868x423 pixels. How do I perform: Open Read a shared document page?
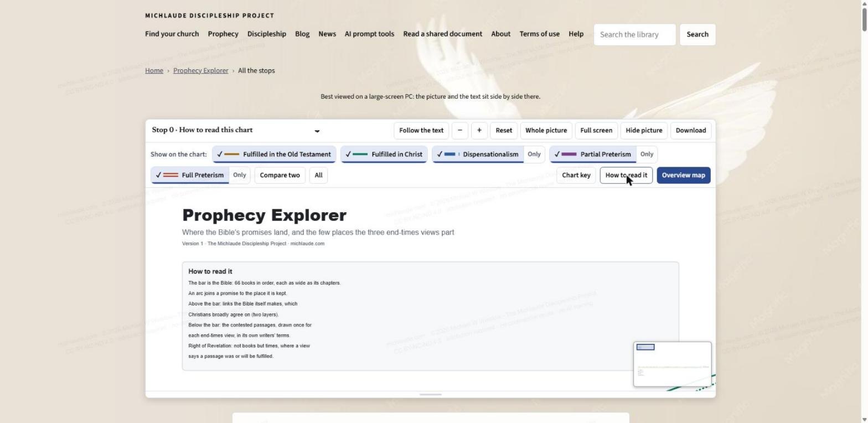click(x=443, y=34)
